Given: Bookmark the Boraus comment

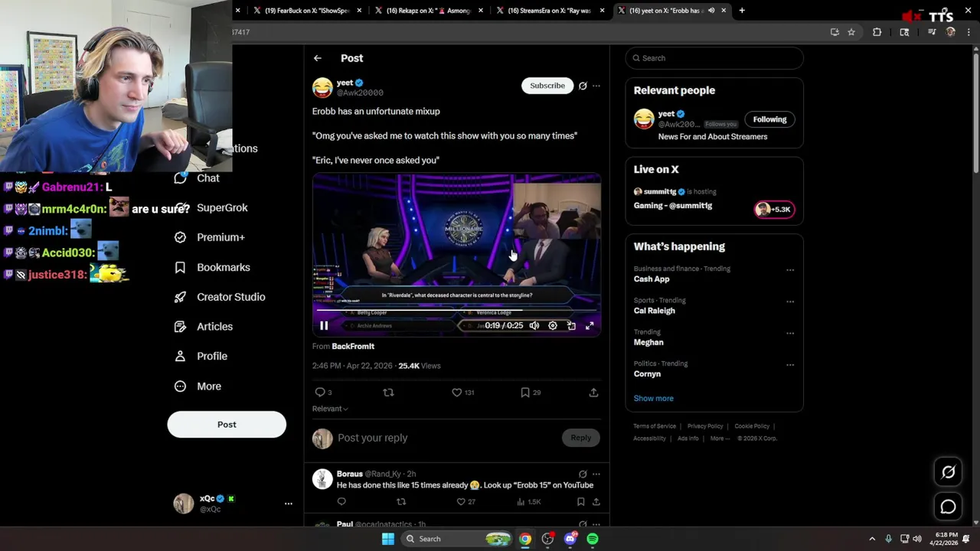Looking at the screenshot, I should pos(581,502).
